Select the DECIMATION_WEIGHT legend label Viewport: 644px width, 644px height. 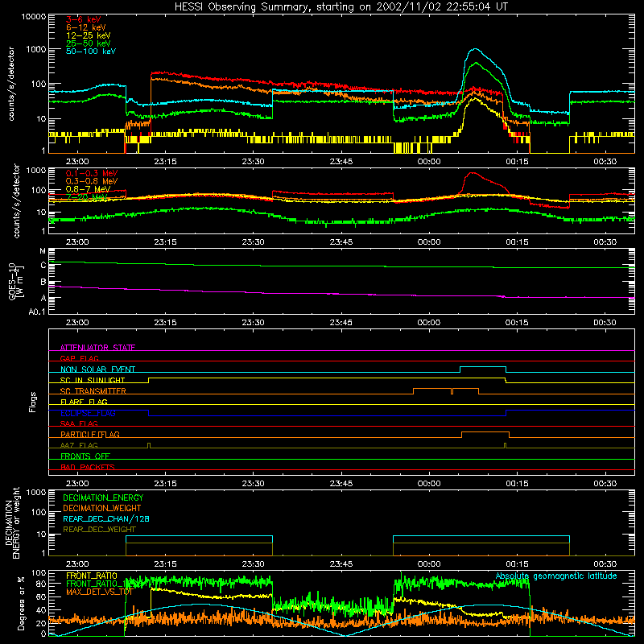(102, 508)
